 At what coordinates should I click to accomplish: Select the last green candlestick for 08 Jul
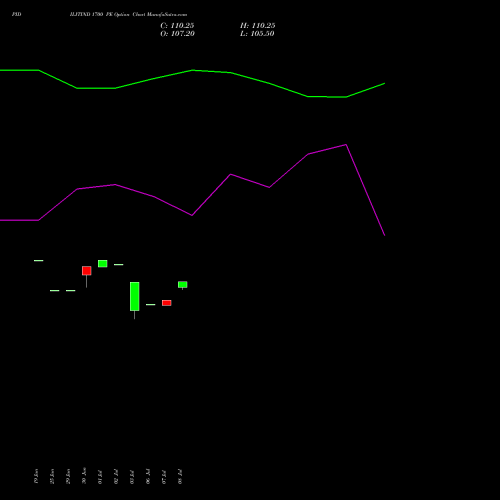(183, 284)
